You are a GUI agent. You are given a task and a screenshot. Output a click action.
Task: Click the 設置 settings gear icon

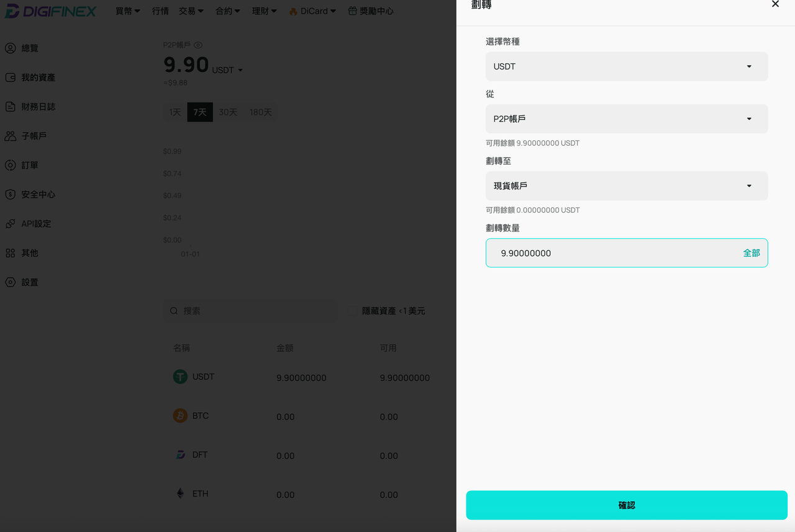(10, 282)
